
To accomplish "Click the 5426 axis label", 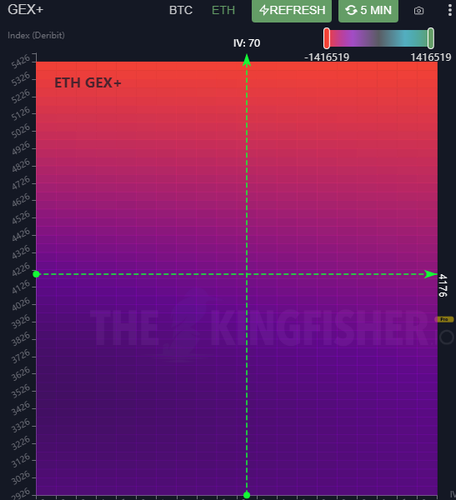I will 21,62.
